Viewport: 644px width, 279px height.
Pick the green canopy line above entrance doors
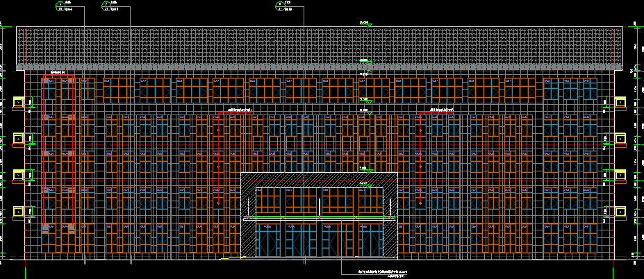point(319,217)
